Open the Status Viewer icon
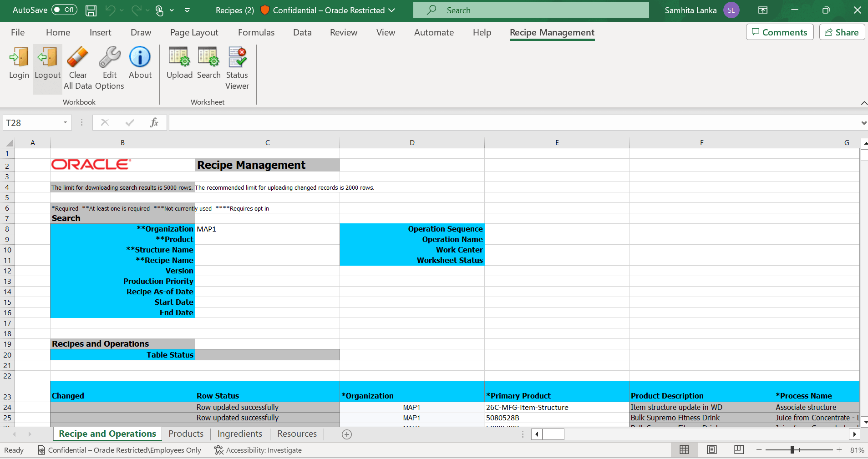The height and width of the screenshot is (459, 868). tap(237, 57)
